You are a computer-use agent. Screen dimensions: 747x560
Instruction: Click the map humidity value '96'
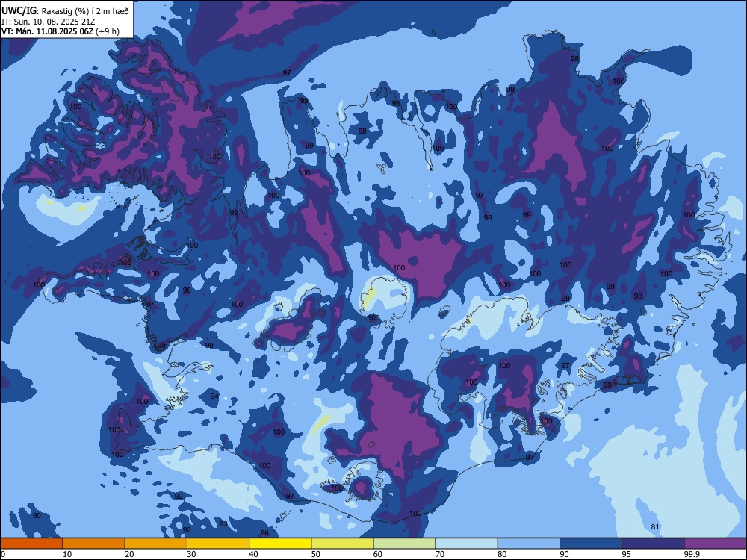coord(264,533)
